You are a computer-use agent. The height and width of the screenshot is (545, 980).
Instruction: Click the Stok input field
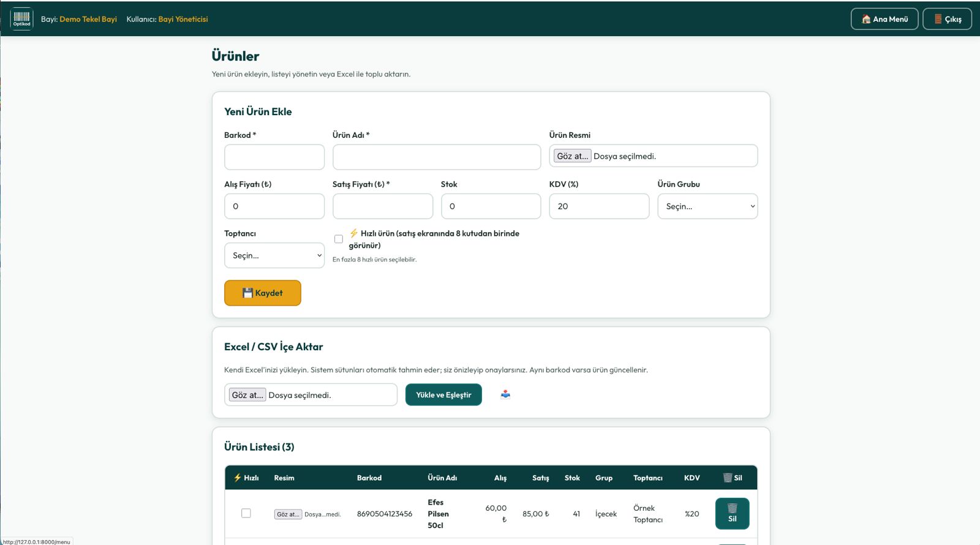tap(491, 206)
